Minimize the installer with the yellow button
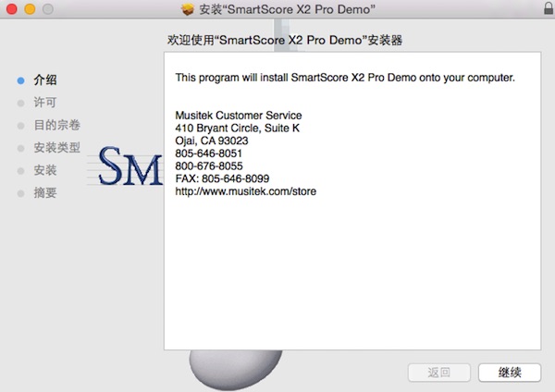555x392 pixels. coord(30,9)
